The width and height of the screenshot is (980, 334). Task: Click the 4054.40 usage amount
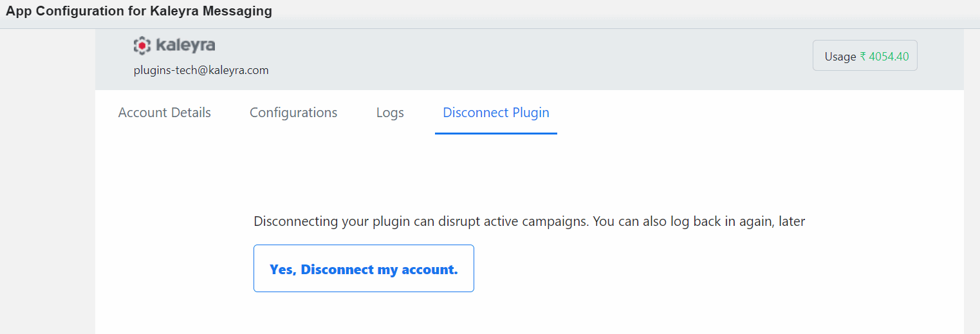(889, 57)
